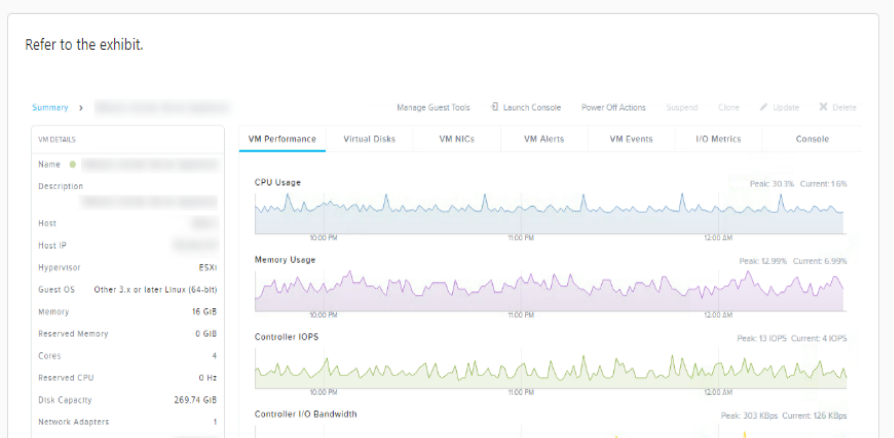The width and height of the screenshot is (894, 438).
Task: Open the Power Off Actions menu
Action: 613,107
